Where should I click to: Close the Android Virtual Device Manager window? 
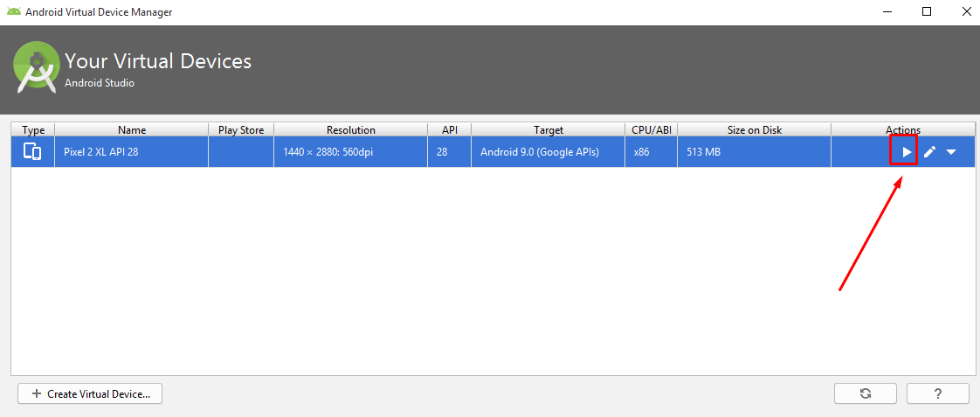[x=965, y=12]
